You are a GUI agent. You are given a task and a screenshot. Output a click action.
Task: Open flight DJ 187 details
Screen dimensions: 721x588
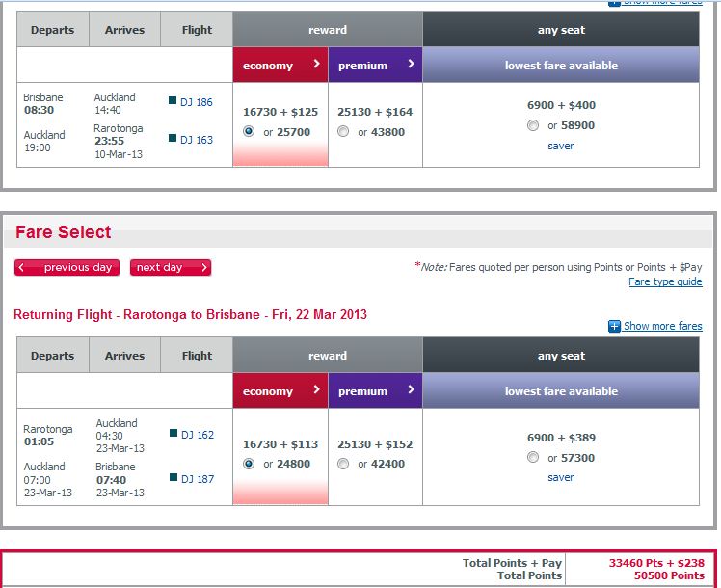198,479
